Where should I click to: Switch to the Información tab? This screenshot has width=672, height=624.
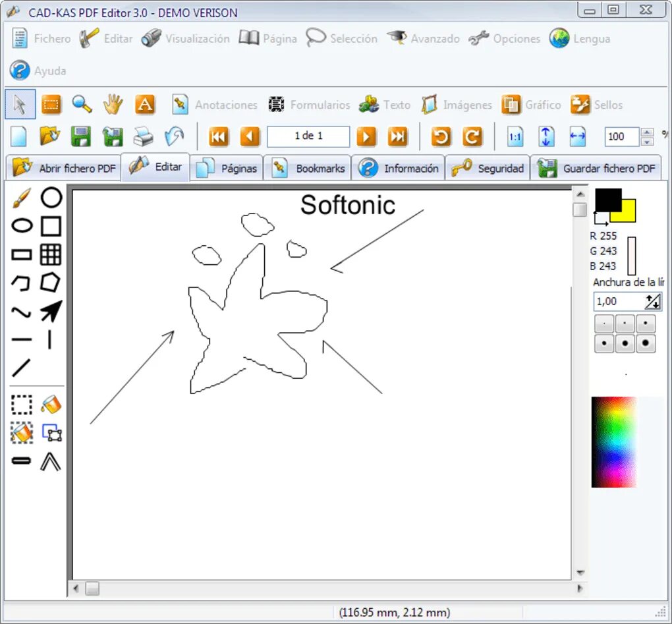[x=398, y=168]
